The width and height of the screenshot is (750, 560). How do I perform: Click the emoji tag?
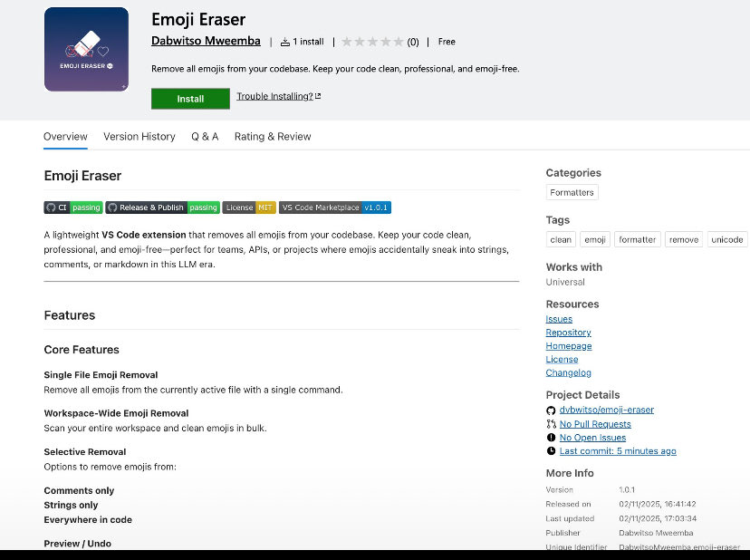(594, 239)
